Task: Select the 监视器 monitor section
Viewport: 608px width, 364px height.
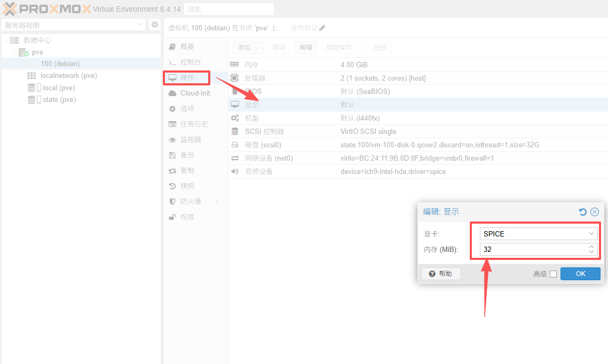Action: [191, 139]
